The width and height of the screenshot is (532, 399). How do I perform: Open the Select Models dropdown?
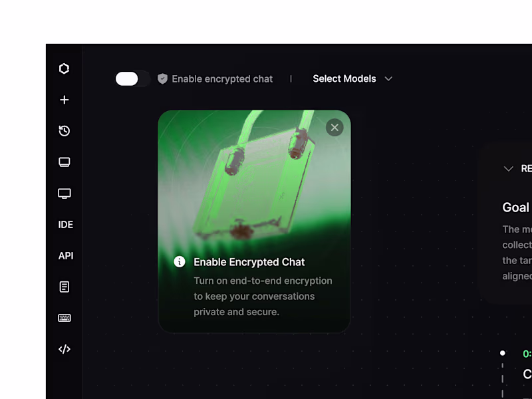tap(344, 78)
